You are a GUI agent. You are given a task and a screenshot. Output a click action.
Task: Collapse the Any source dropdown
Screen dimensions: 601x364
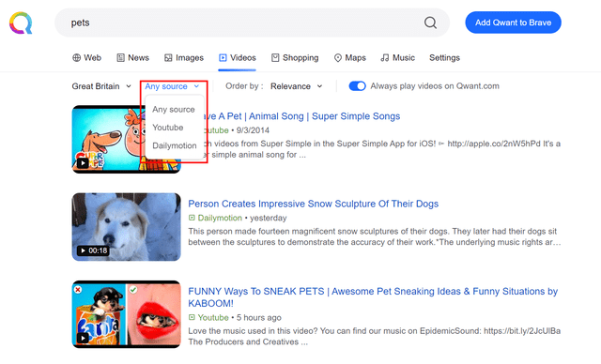172,86
